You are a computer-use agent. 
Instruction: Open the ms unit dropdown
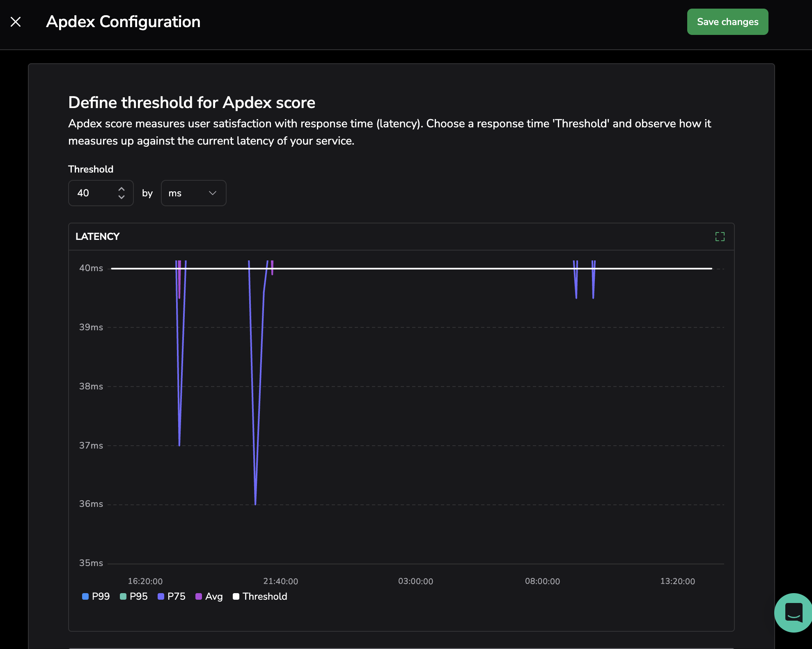coord(193,193)
